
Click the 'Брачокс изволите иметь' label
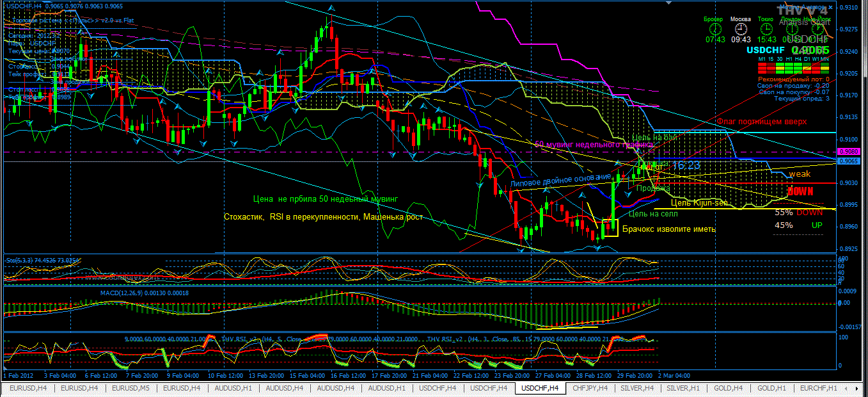click(x=669, y=229)
